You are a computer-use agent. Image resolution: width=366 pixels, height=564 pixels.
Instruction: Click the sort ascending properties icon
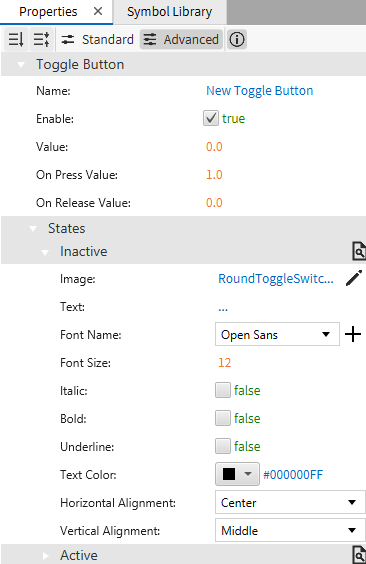[16, 39]
